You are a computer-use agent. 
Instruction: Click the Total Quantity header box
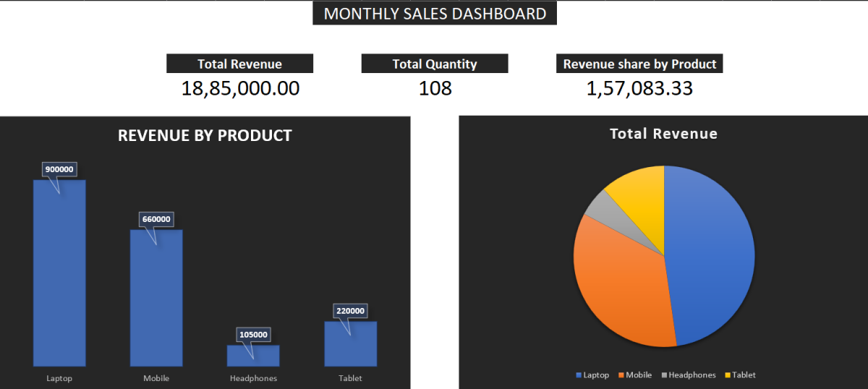click(435, 64)
